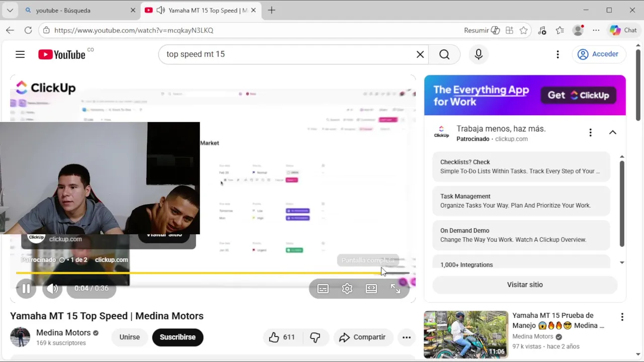Click Get ClickUp banner button
This screenshot has height=362, width=644.
(x=579, y=95)
